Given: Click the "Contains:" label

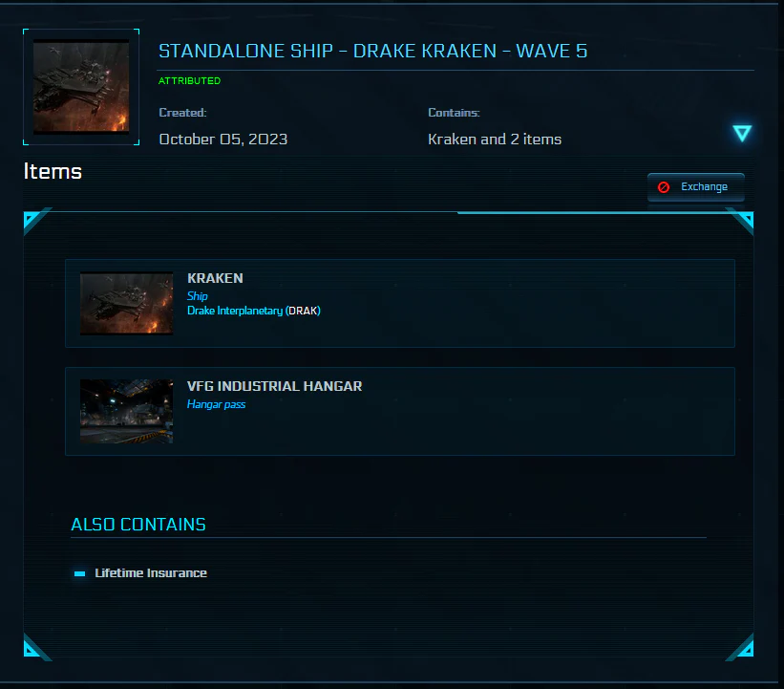Looking at the screenshot, I should [454, 113].
